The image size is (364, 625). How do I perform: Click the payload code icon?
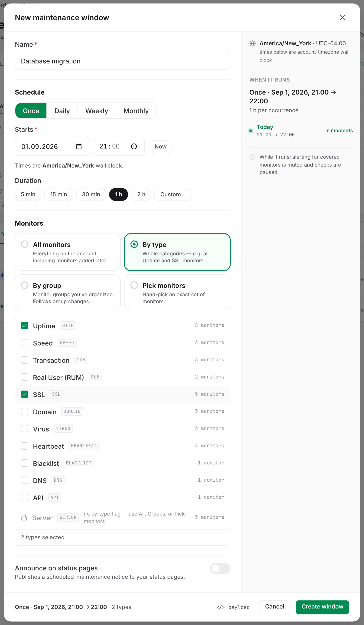click(x=221, y=607)
